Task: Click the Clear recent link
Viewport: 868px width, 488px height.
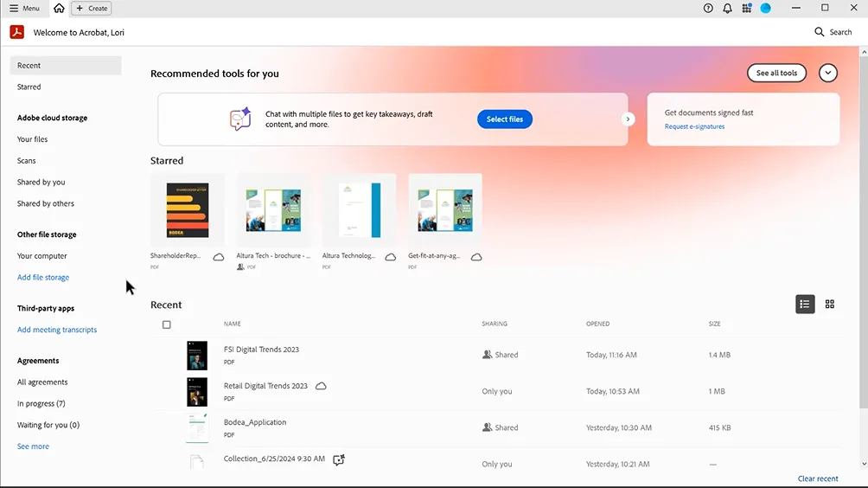Action: tap(818, 478)
